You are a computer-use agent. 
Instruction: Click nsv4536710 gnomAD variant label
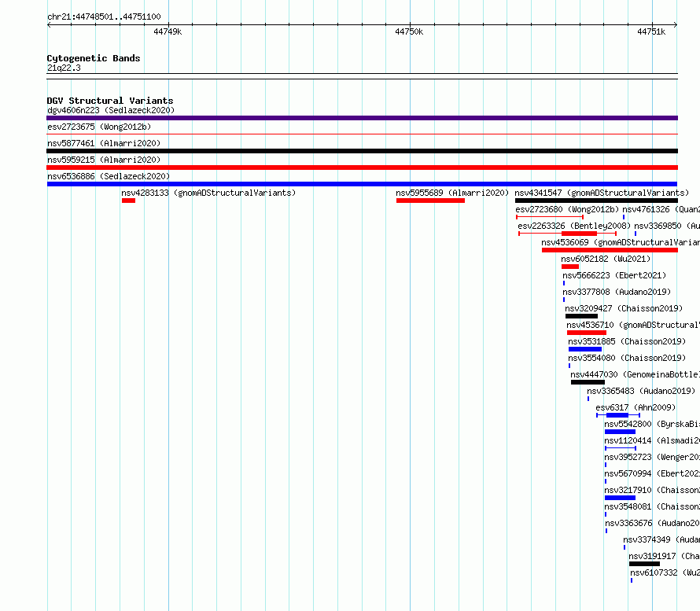(x=633, y=325)
